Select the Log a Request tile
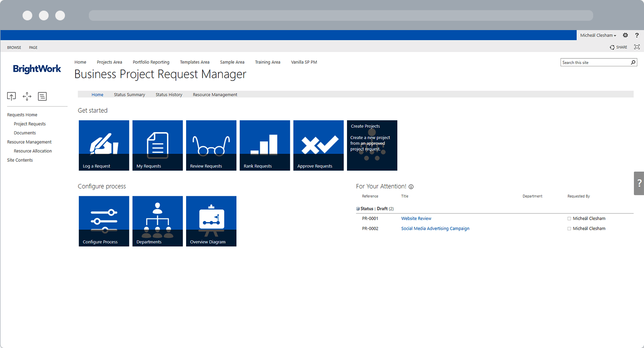Image resolution: width=644 pixels, height=348 pixels. click(x=104, y=145)
